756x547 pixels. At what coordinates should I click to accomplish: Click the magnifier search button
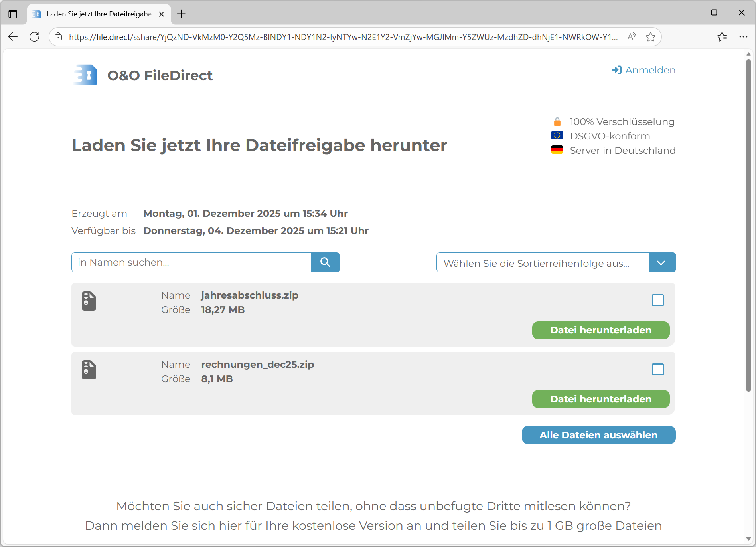click(x=325, y=262)
